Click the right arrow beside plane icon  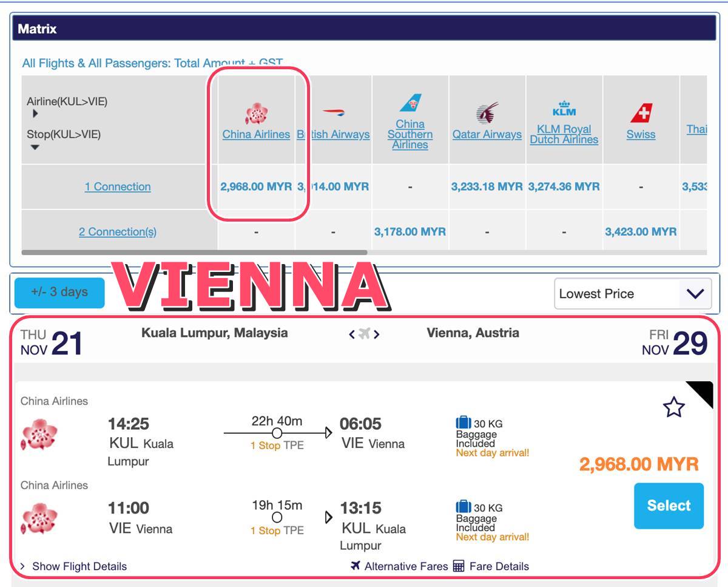[x=377, y=334]
